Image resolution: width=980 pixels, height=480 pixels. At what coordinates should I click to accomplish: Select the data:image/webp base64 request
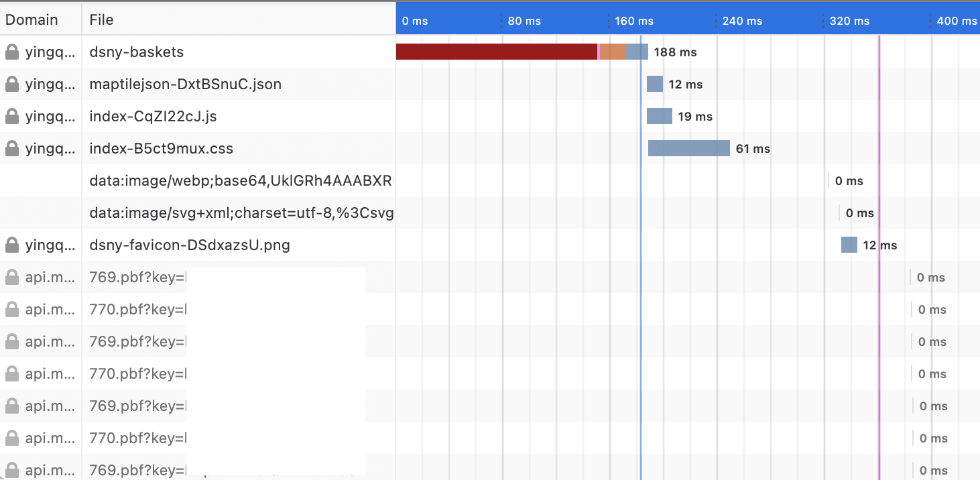point(241,180)
